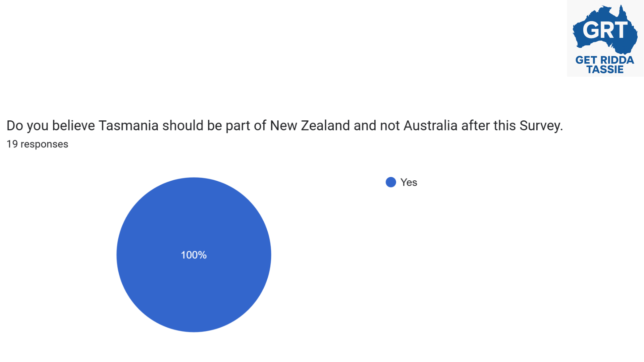The image size is (644, 362).
Task: Click the word Survey ending the question
Action: pos(541,126)
